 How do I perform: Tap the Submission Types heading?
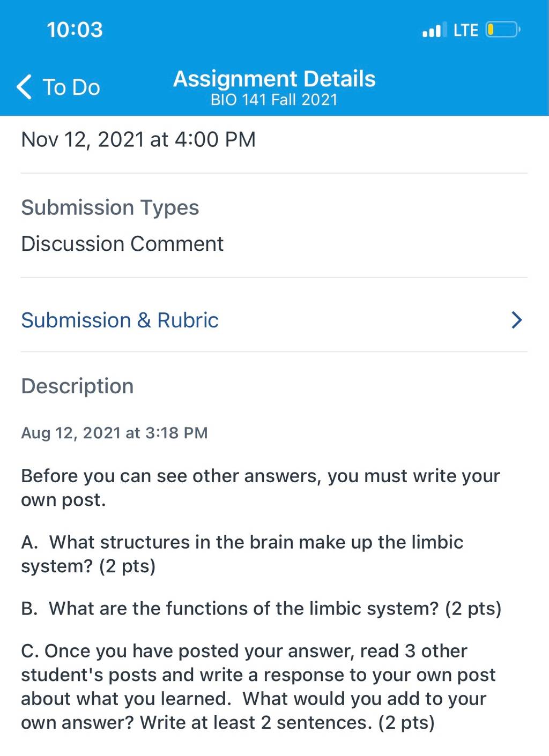pos(110,207)
